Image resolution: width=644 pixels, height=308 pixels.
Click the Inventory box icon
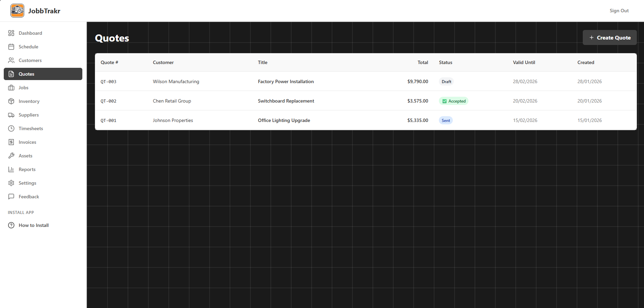[11, 101]
